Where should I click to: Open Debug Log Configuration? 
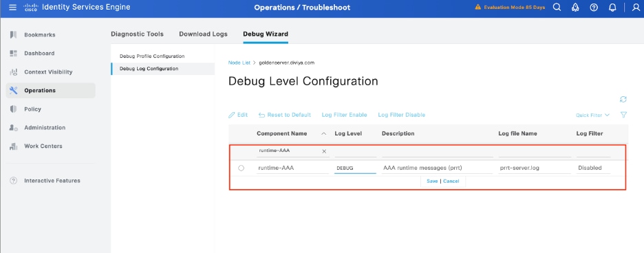pos(149,69)
